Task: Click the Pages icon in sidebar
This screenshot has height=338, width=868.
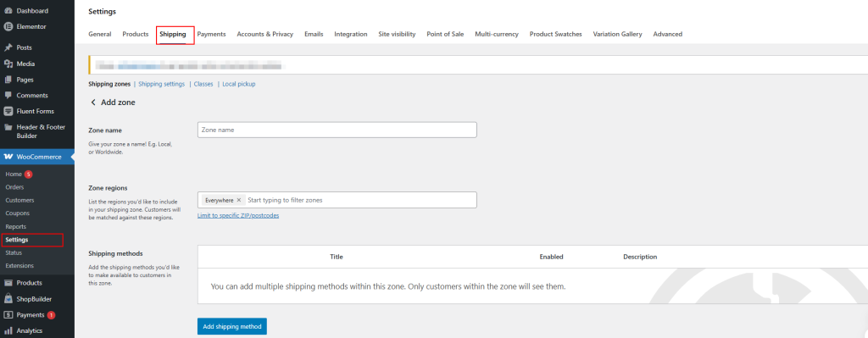Action: [8, 80]
